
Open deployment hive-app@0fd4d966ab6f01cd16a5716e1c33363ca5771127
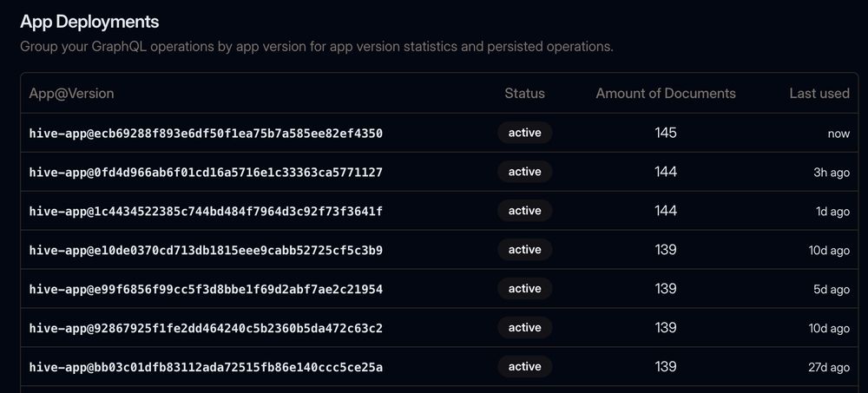pos(206,172)
